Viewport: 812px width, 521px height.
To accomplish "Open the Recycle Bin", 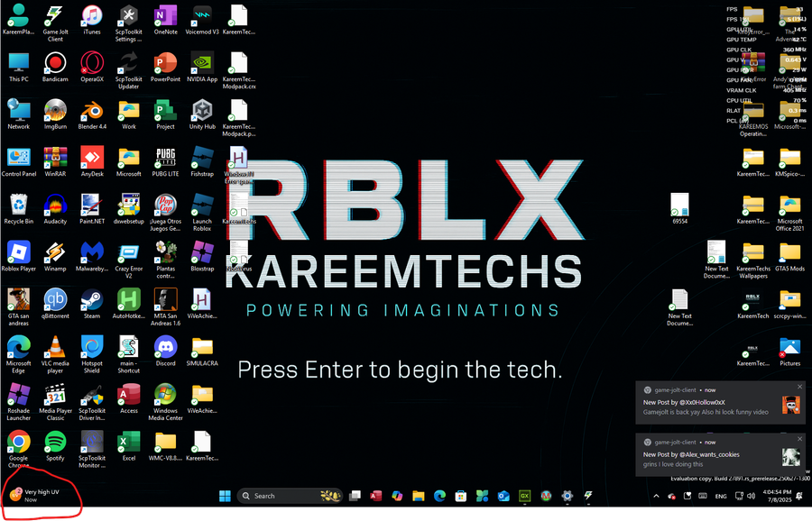I will (19, 209).
